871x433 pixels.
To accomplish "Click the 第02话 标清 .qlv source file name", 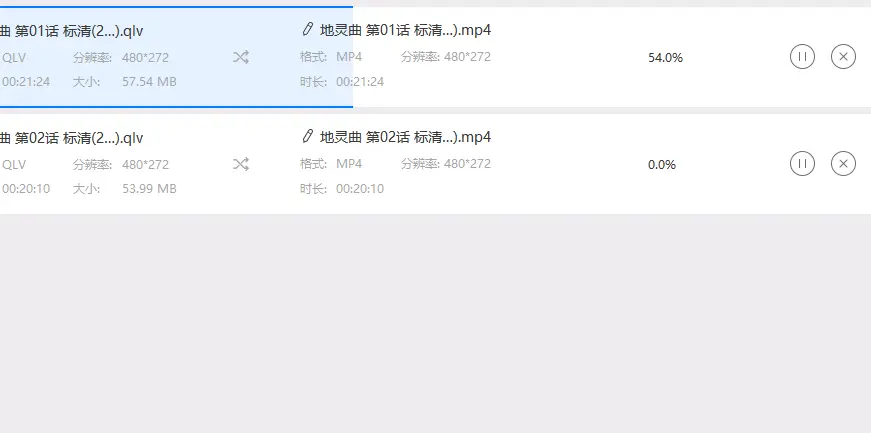I will click(72, 138).
